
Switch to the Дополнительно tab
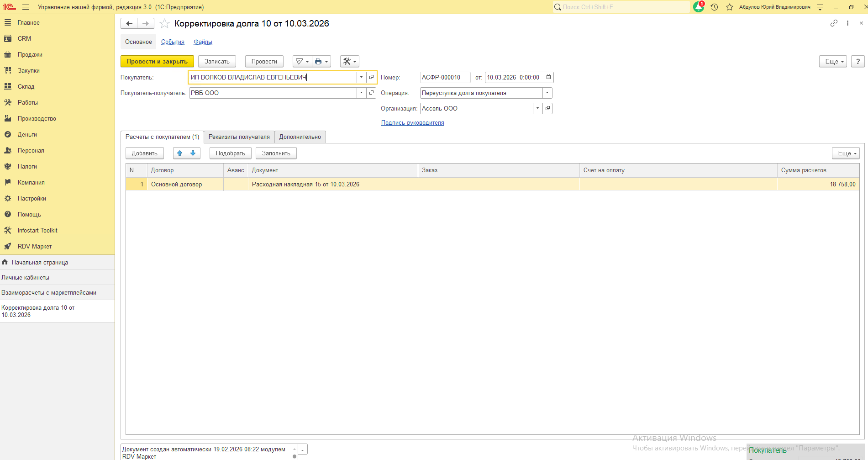(x=300, y=137)
